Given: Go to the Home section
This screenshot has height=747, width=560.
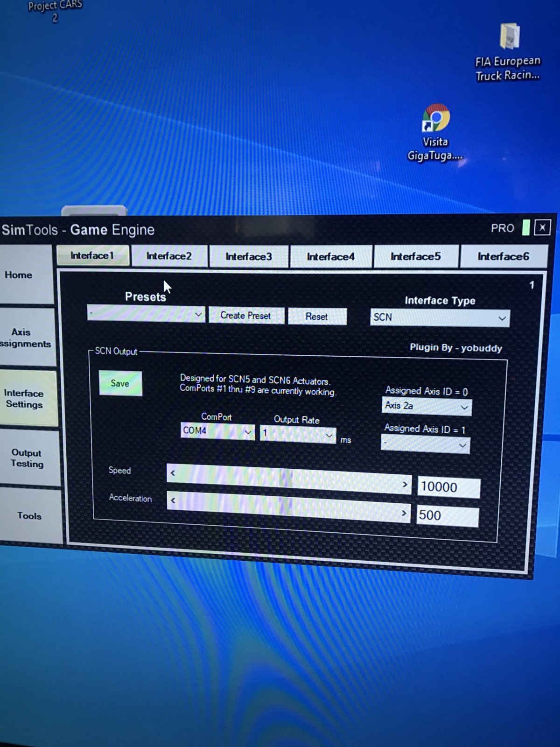Looking at the screenshot, I should [26, 275].
